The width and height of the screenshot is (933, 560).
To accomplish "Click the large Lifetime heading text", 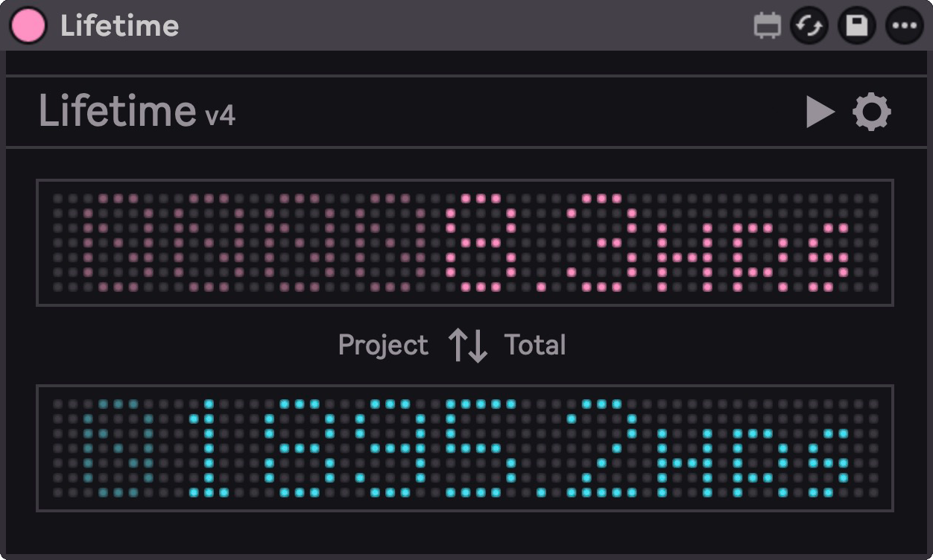I will (117, 112).
